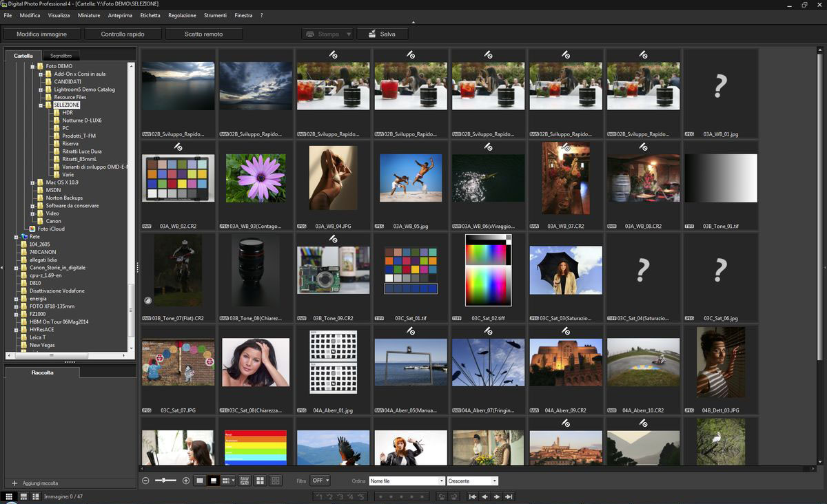Open the Regolazione menu
827x504 pixels.
(182, 15)
